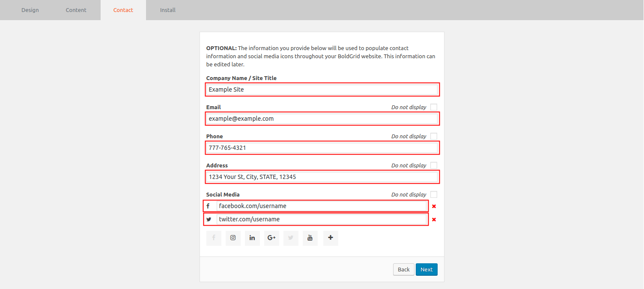Viewport: 644px width, 289px height.
Task: Click the greyed-out Twitter icon button
Action: click(291, 238)
